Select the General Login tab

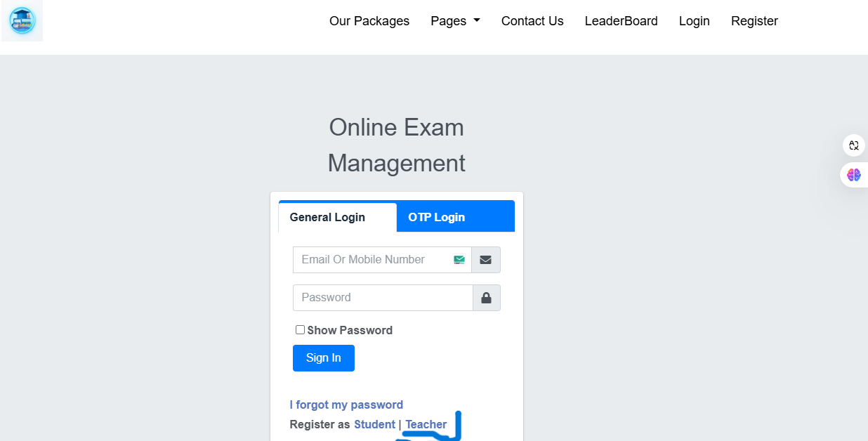pyautogui.click(x=327, y=217)
